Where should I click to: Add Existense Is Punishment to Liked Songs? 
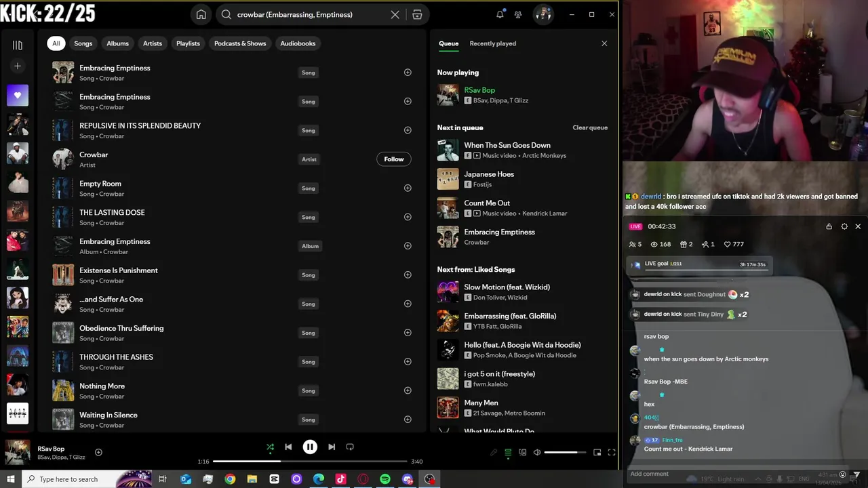click(408, 274)
